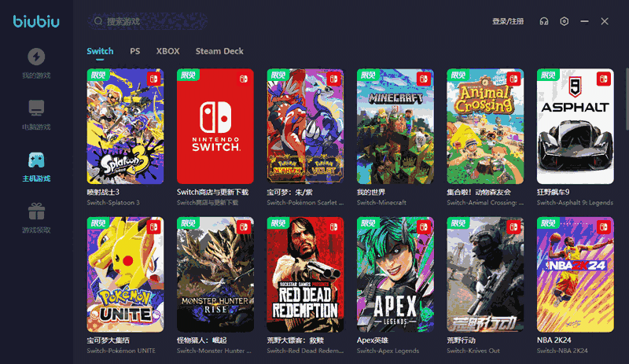
Task: Click the login/register link
Action: point(507,21)
